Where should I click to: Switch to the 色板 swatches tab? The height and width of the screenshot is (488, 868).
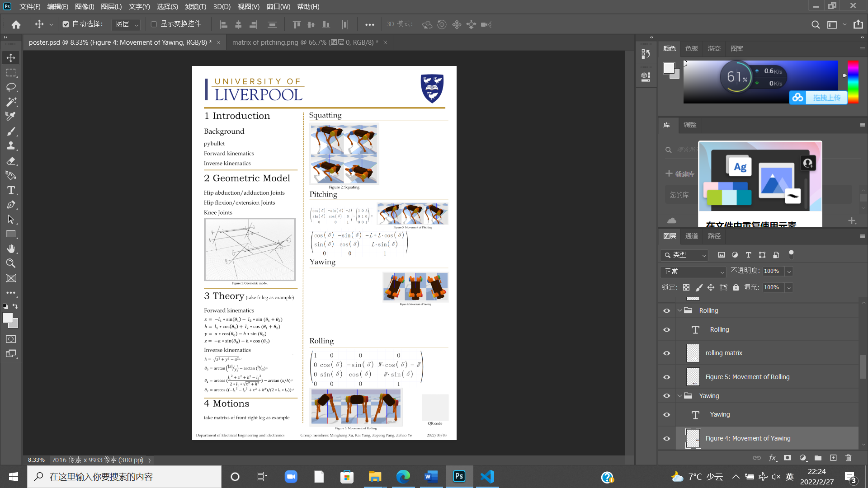(x=691, y=48)
